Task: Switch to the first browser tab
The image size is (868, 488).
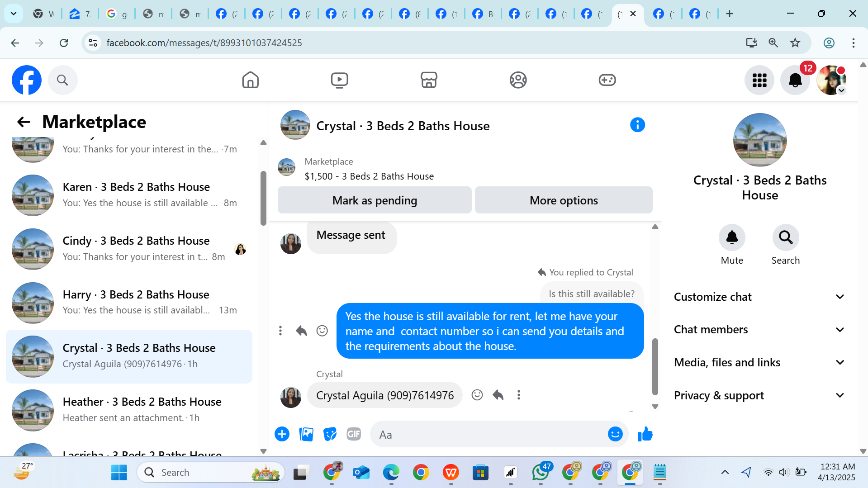Action: (x=43, y=14)
